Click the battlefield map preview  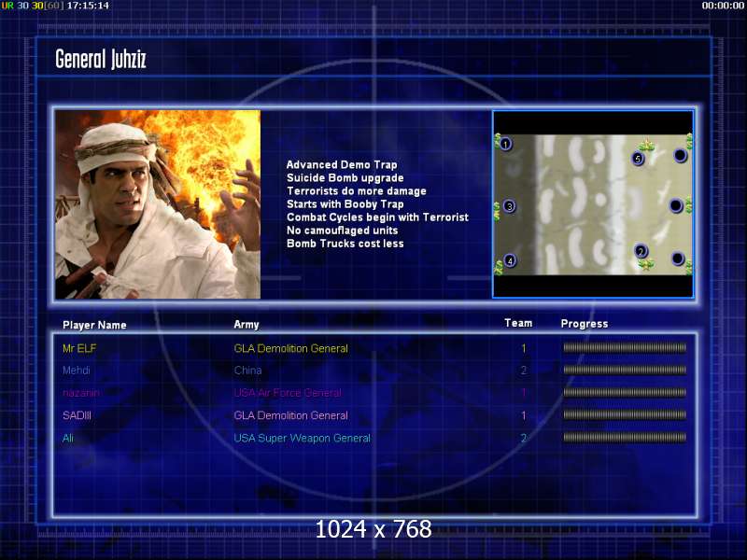593,204
